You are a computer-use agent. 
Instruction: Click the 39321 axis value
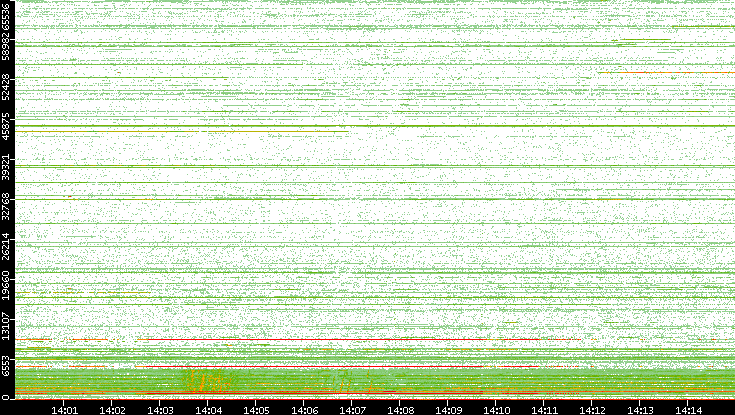[x=6, y=166]
